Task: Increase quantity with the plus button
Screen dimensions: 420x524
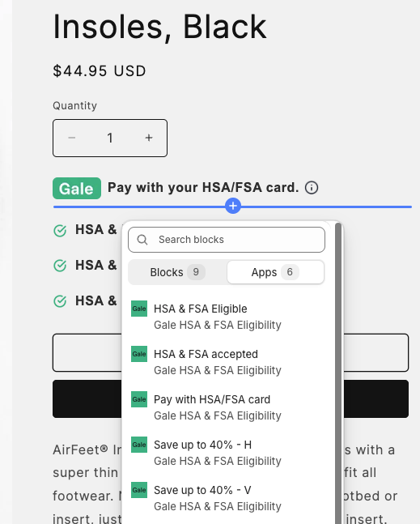Action: 149,138
